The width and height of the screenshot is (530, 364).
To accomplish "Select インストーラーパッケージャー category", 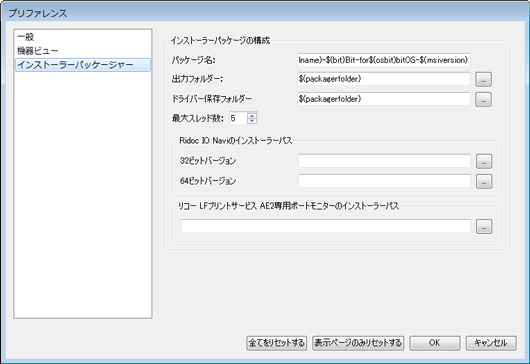I will pos(83,65).
